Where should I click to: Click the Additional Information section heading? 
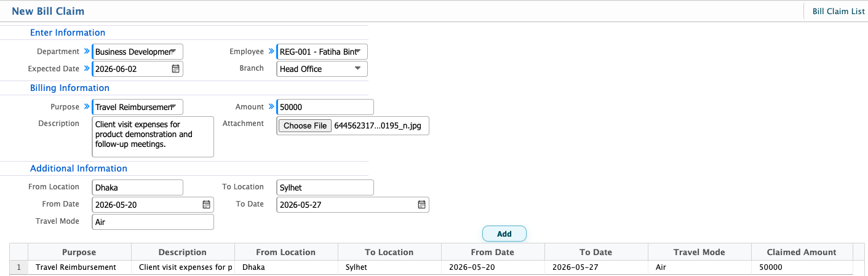coord(79,168)
